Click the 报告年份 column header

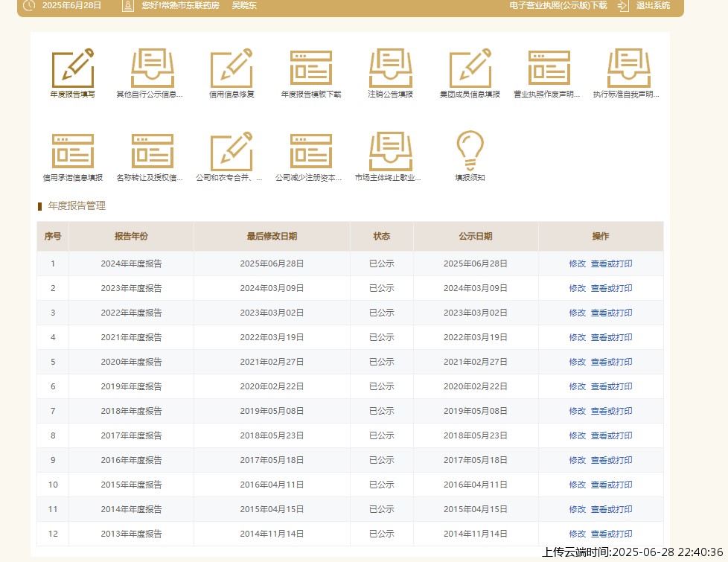(x=132, y=236)
